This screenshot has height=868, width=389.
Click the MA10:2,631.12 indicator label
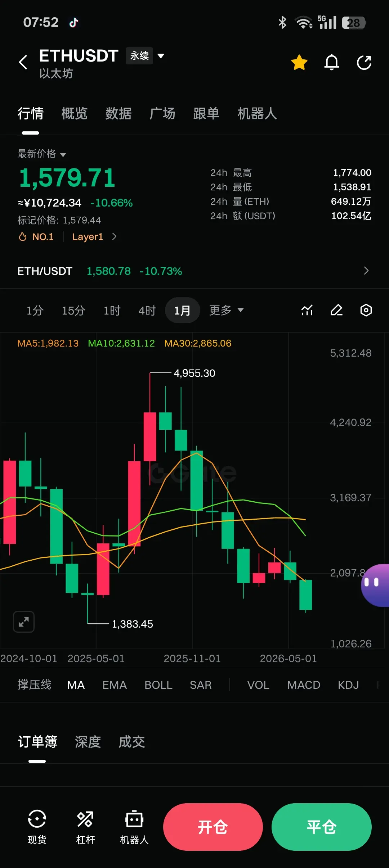click(121, 343)
